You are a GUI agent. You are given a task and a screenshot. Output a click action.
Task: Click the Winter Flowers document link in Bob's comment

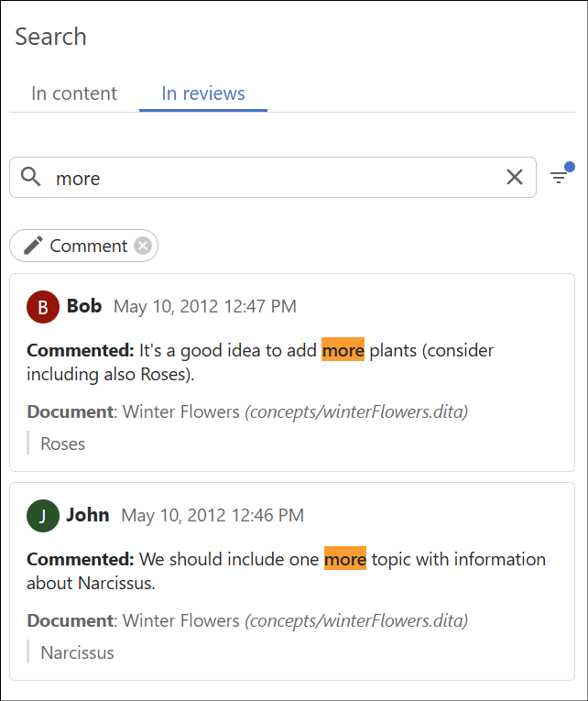click(x=181, y=412)
